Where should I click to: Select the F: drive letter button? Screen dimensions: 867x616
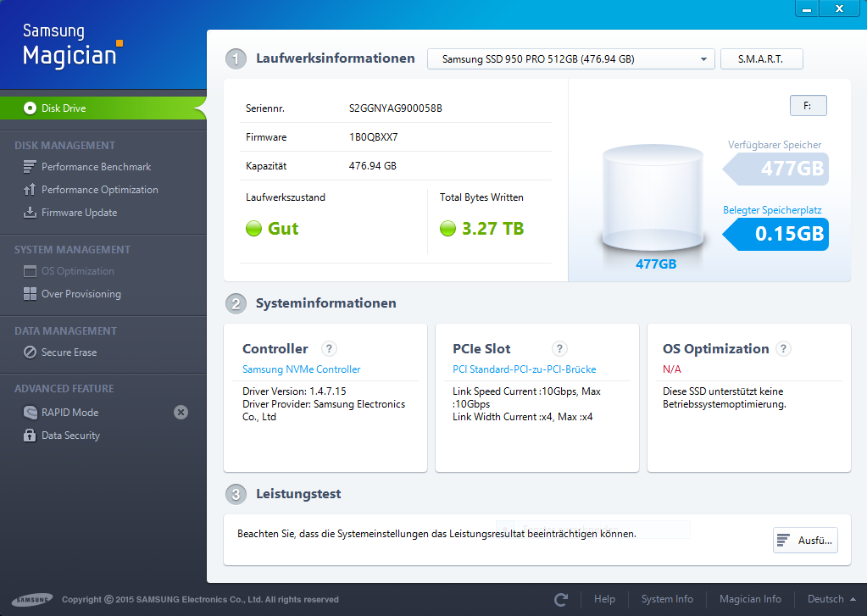tap(808, 106)
